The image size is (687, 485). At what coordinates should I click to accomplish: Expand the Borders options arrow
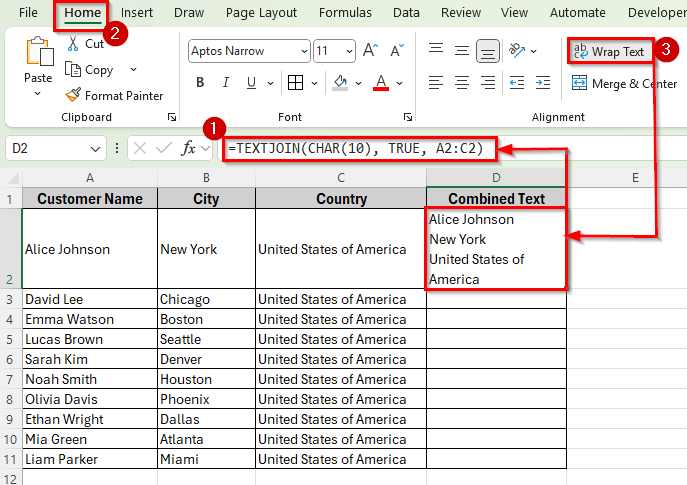314,83
